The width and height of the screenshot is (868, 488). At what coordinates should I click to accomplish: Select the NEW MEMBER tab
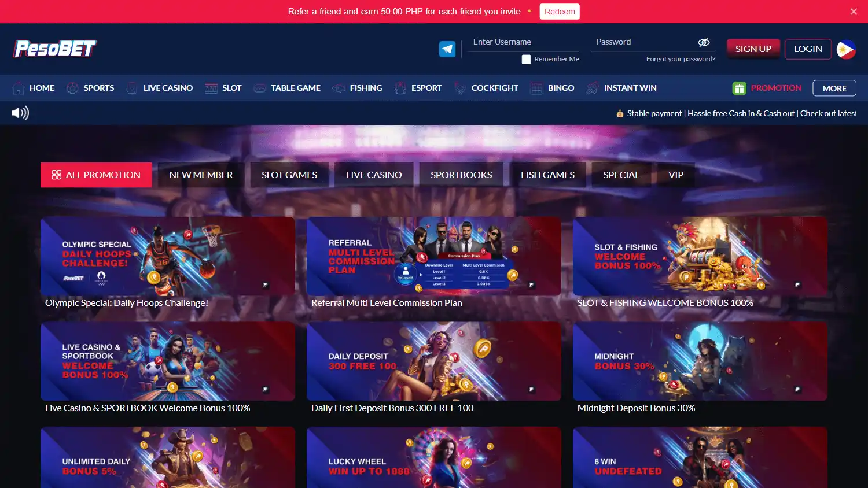(x=201, y=175)
